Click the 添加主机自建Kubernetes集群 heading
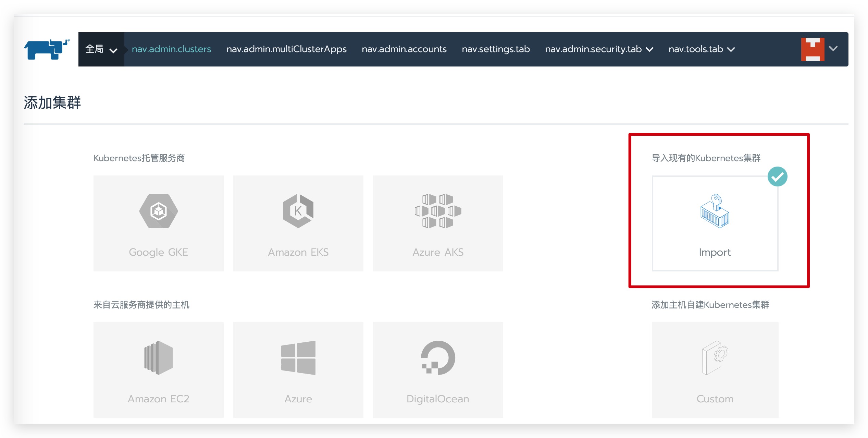 [710, 305]
